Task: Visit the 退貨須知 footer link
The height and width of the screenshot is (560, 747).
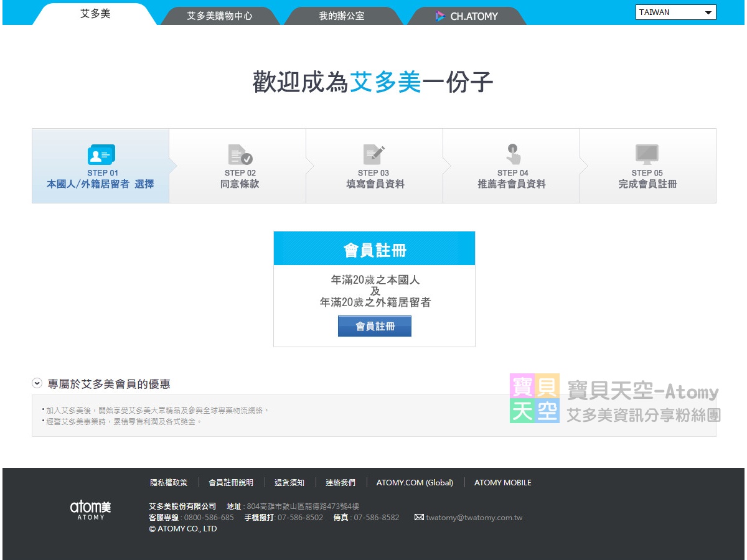Action: pyautogui.click(x=289, y=482)
